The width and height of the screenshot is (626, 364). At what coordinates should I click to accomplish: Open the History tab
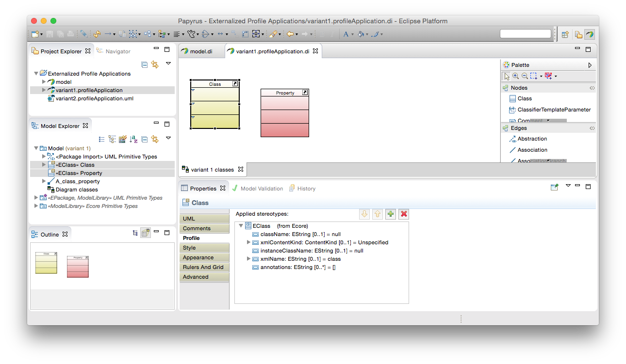coord(302,189)
